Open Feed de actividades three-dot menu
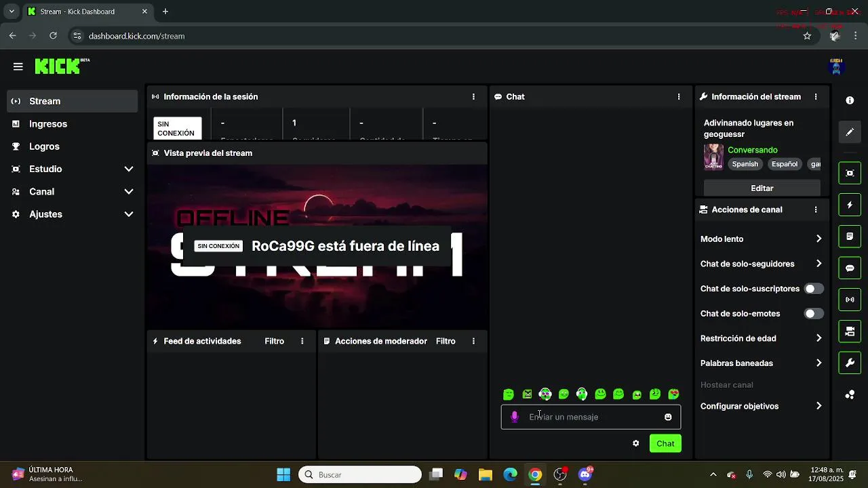Image resolution: width=868 pixels, height=488 pixels. tap(302, 341)
